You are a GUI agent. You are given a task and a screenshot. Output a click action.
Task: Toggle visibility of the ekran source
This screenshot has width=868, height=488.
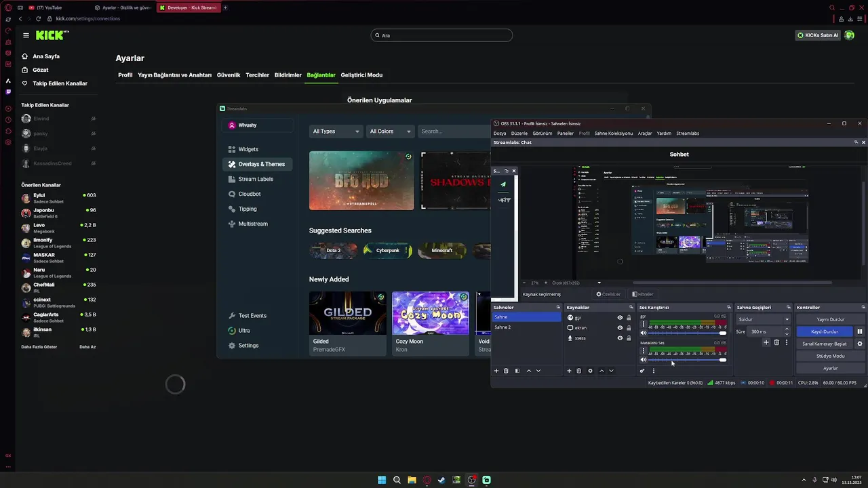tap(620, 327)
